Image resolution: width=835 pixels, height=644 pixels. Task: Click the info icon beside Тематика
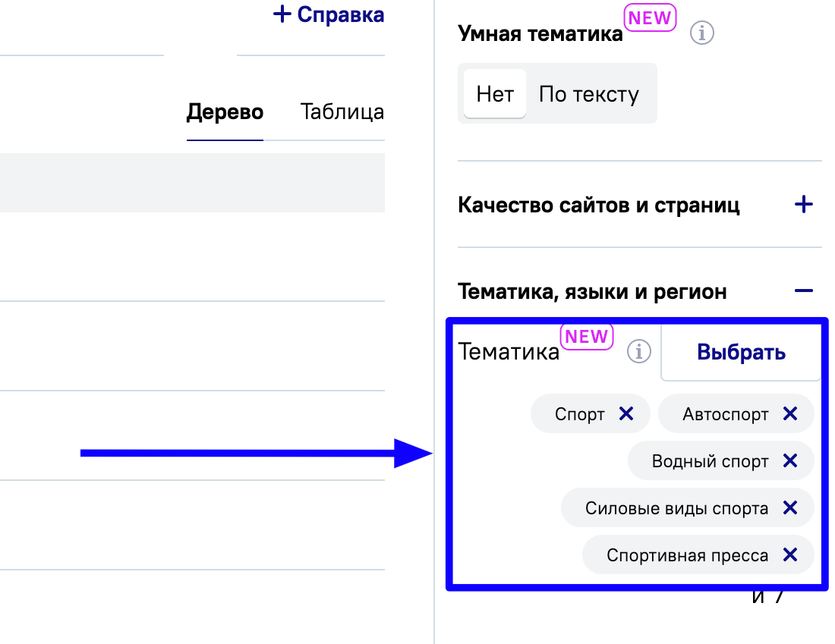[639, 352]
